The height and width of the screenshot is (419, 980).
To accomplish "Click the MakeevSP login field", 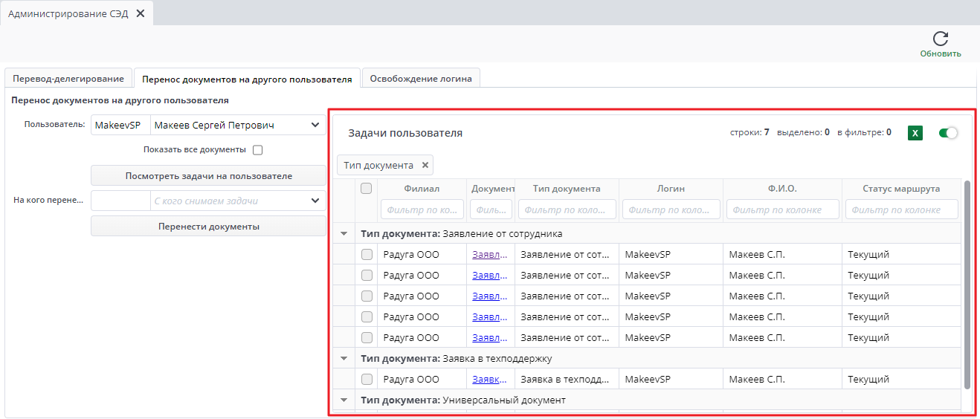I will [120, 125].
